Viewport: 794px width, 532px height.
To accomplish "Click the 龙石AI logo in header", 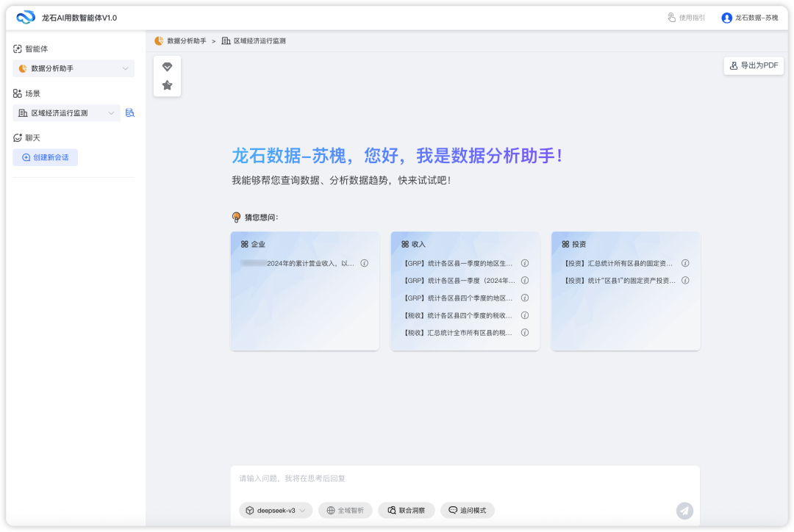I will [x=26, y=18].
